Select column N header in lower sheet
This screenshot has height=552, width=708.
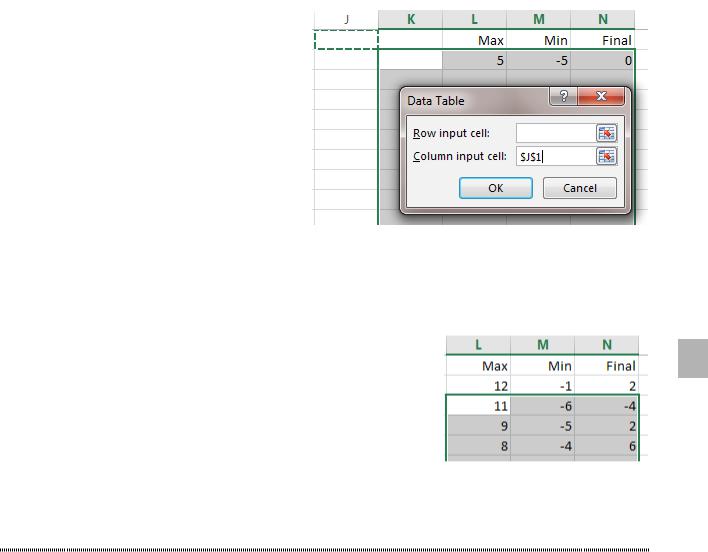(606, 345)
